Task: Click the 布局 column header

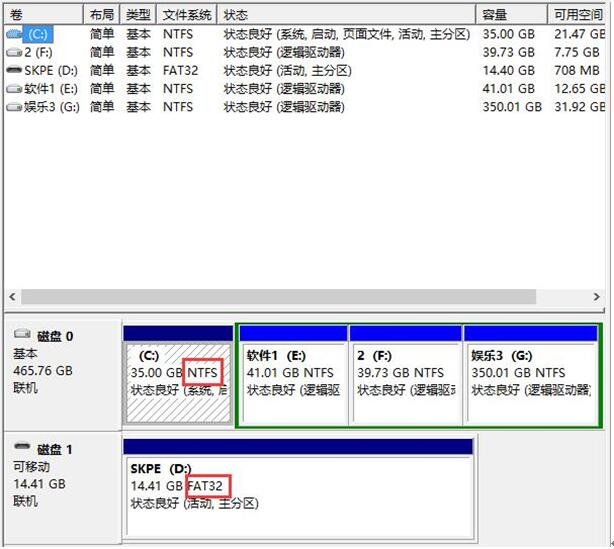Action: pos(102,15)
